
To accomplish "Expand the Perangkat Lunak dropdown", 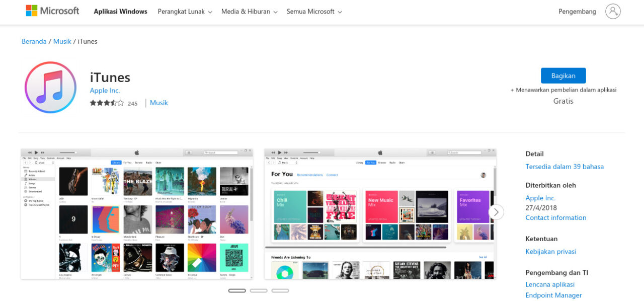I will pyautogui.click(x=185, y=12).
